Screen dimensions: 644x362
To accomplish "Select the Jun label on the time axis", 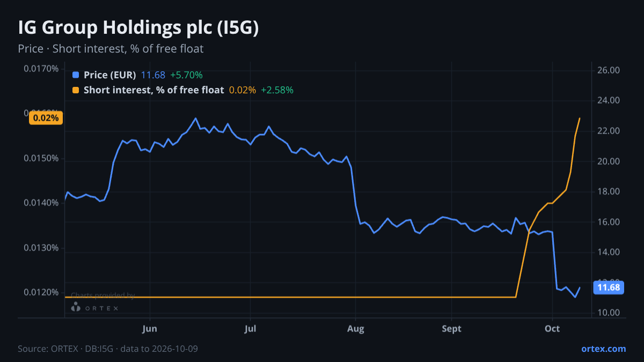I will (150, 329).
